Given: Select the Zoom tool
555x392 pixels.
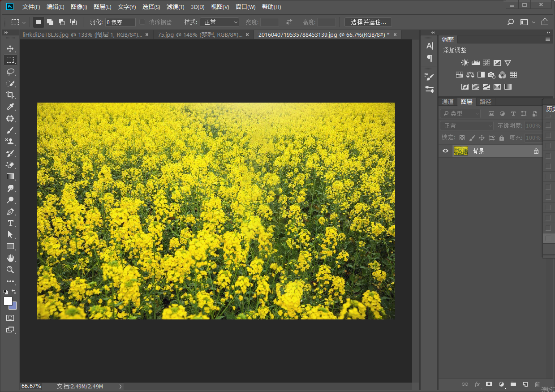Looking at the screenshot, I should (10, 270).
